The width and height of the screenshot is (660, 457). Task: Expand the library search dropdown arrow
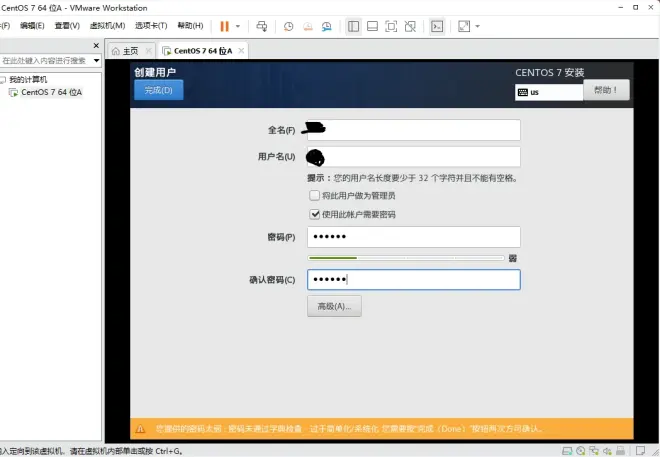click(97, 61)
